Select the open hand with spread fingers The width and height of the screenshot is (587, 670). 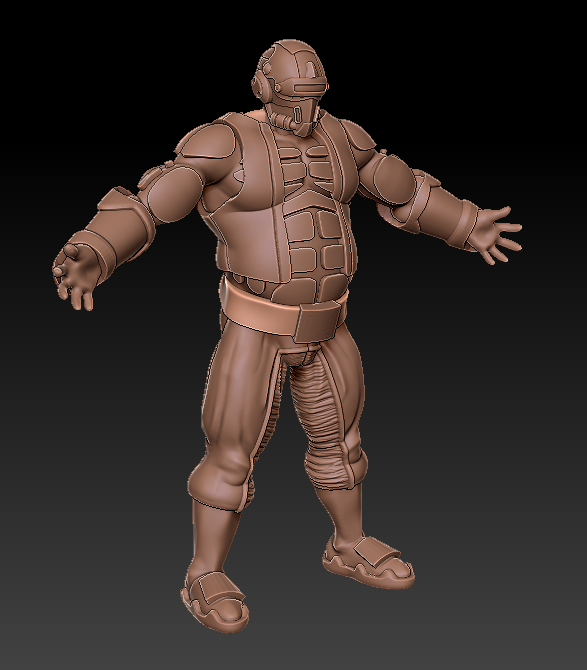tap(497, 235)
